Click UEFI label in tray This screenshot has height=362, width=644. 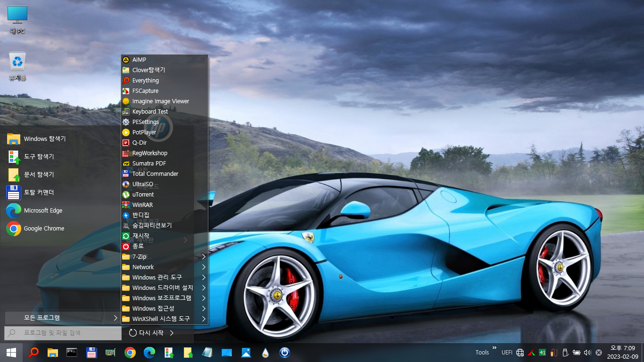pyautogui.click(x=507, y=353)
